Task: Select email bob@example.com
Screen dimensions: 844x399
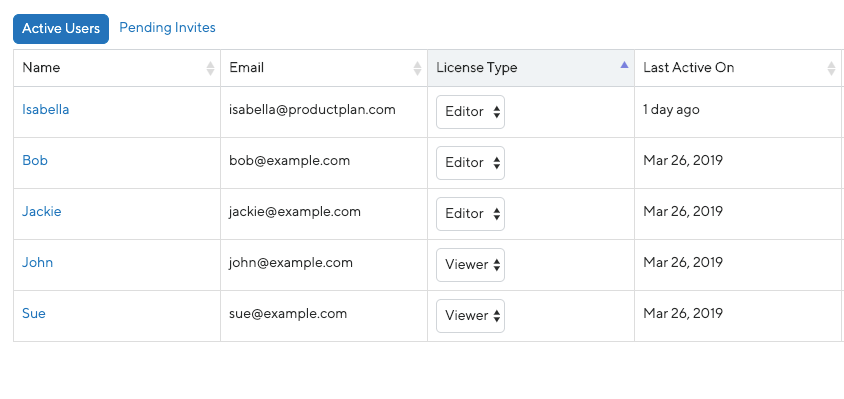Action: (290, 160)
